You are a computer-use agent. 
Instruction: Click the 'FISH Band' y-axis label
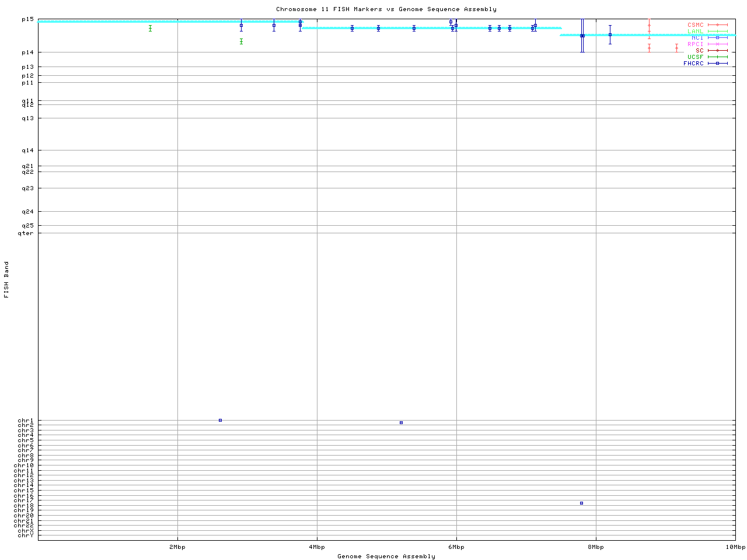6,279
